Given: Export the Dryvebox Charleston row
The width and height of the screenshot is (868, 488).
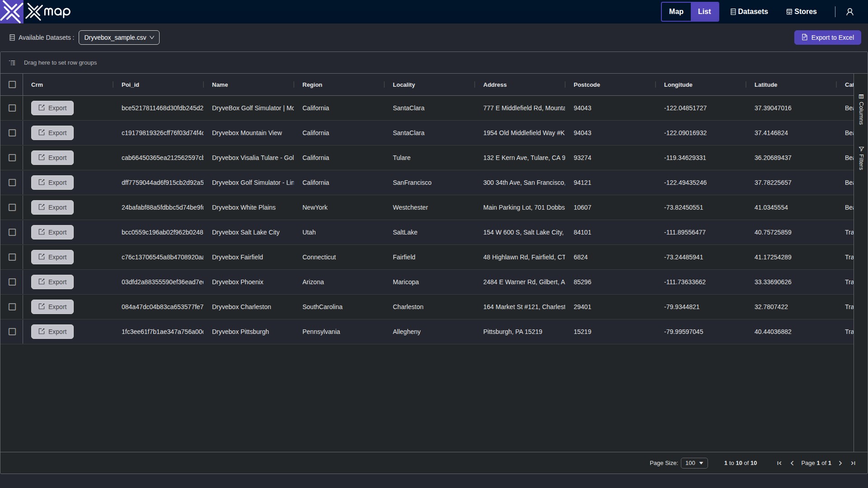Looking at the screenshot, I should pos(52,307).
